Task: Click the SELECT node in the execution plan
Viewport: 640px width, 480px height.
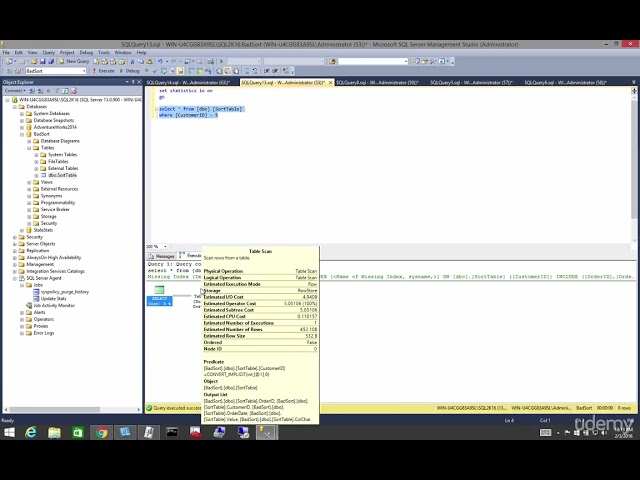Action: pyautogui.click(x=159, y=296)
